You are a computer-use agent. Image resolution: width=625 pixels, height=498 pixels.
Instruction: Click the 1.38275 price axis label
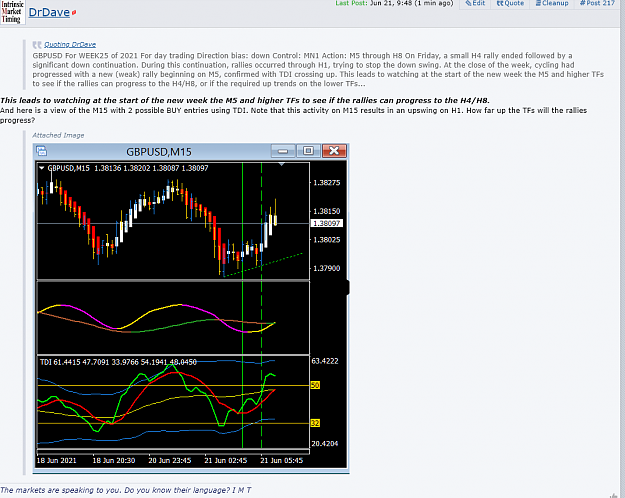click(326, 183)
